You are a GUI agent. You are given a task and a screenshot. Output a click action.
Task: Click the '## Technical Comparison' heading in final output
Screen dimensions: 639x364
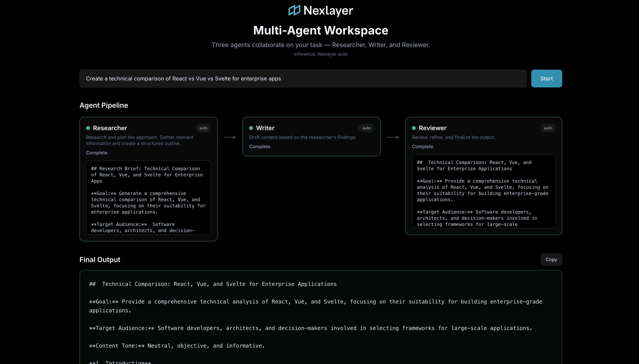(x=213, y=284)
